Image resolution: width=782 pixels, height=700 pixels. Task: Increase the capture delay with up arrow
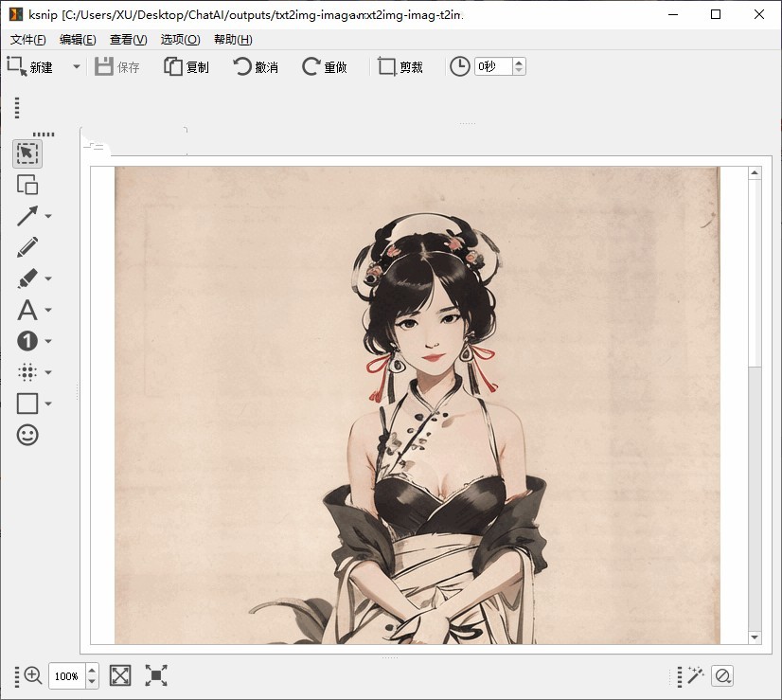click(x=519, y=63)
